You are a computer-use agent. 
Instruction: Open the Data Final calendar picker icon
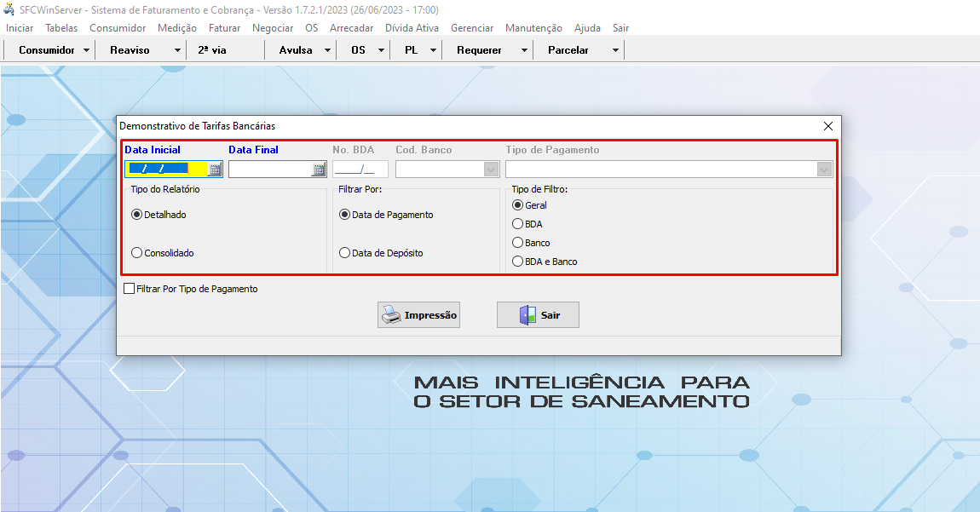(319, 170)
